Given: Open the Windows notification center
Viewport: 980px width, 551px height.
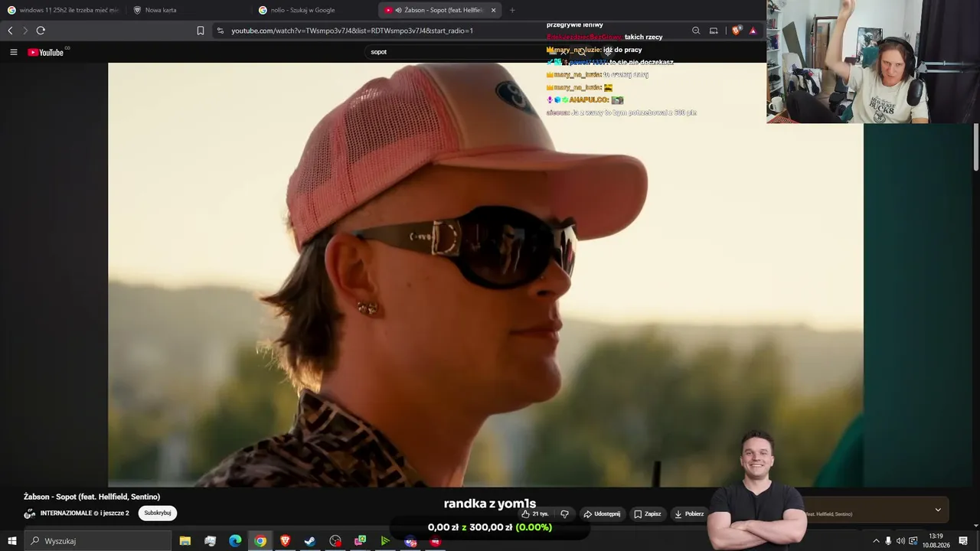Looking at the screenshot, I should pos(963,541).
